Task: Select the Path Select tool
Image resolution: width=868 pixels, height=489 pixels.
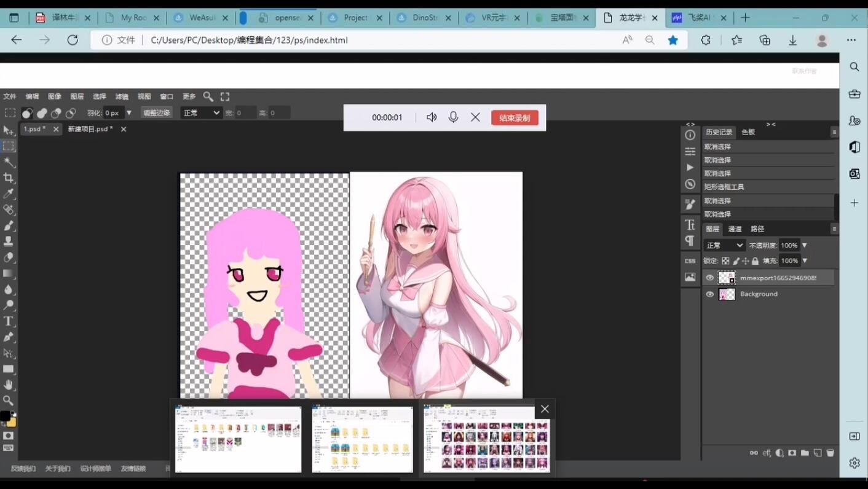Action: (9, 353)
